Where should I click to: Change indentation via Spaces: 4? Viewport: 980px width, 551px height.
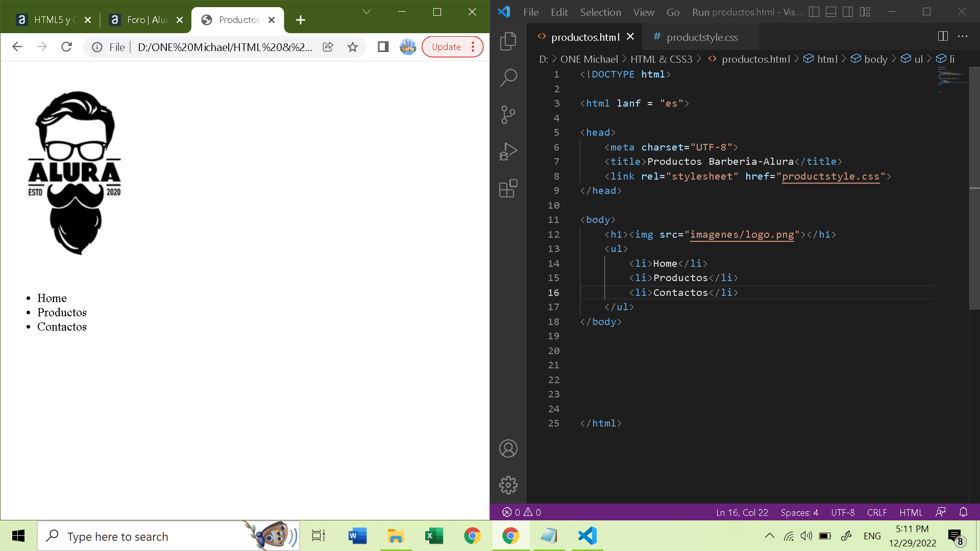tap(799, 512)
